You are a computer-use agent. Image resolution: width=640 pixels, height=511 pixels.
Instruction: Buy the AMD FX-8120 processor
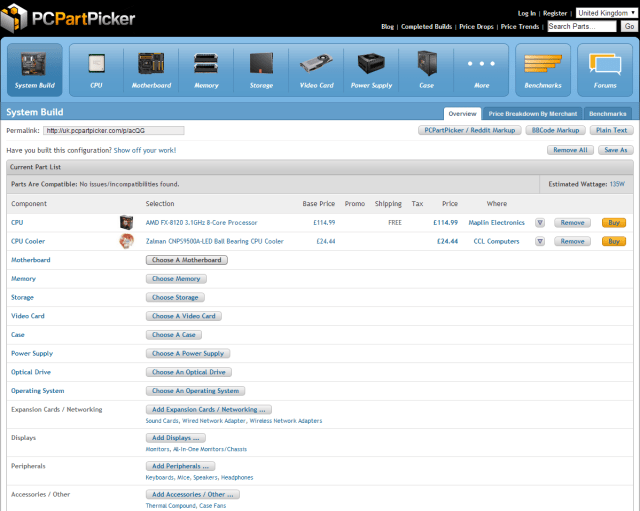(614, 223)
